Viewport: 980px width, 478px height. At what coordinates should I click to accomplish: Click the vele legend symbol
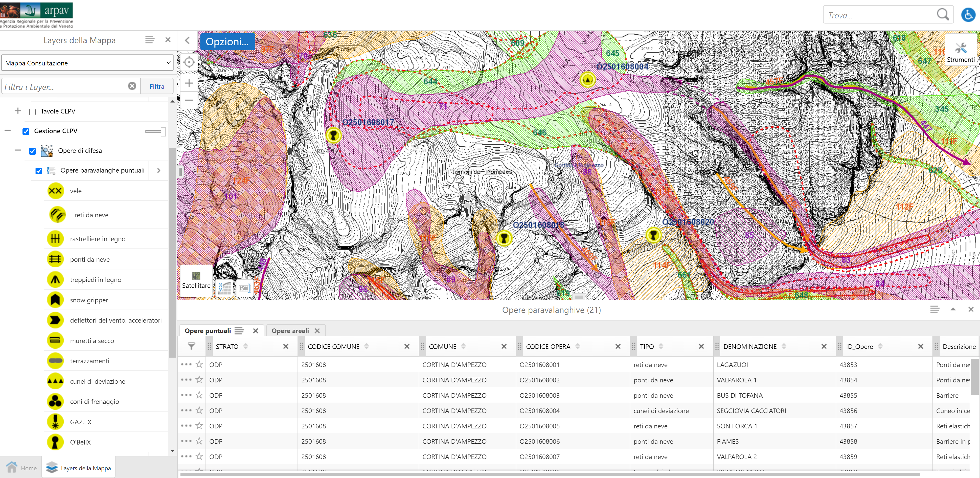(x=55, y=191)
